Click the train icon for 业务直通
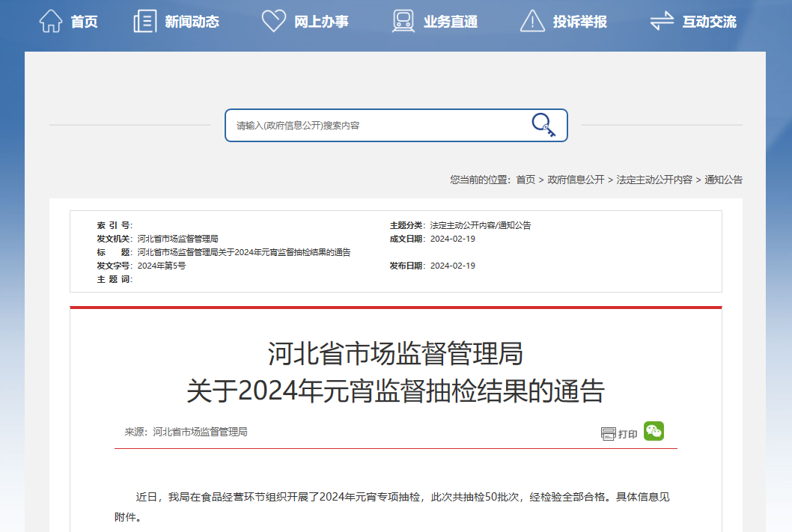The height and width of the screenshot is (532, 792). (403, 21)
